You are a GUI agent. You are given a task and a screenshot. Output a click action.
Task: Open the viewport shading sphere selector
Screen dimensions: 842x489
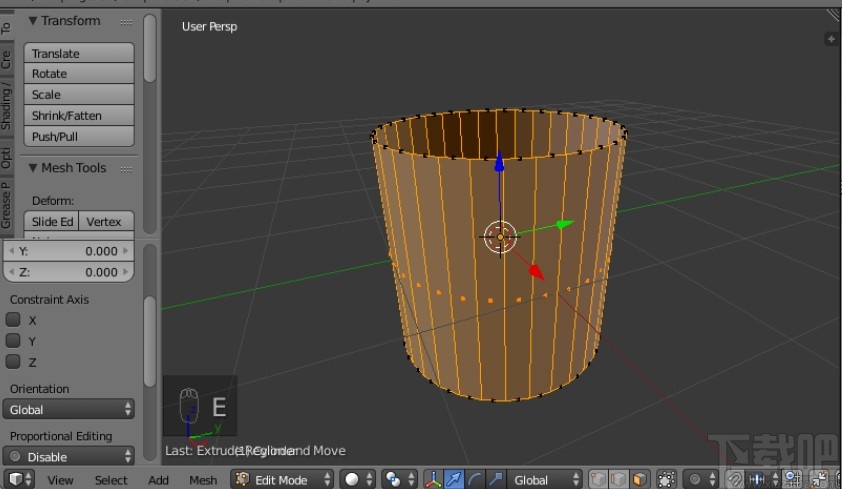358,479
